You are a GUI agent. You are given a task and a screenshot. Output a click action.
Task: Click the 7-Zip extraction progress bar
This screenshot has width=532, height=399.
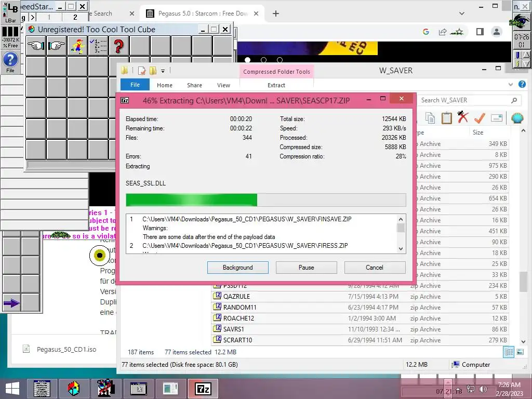tap(265, 200)
